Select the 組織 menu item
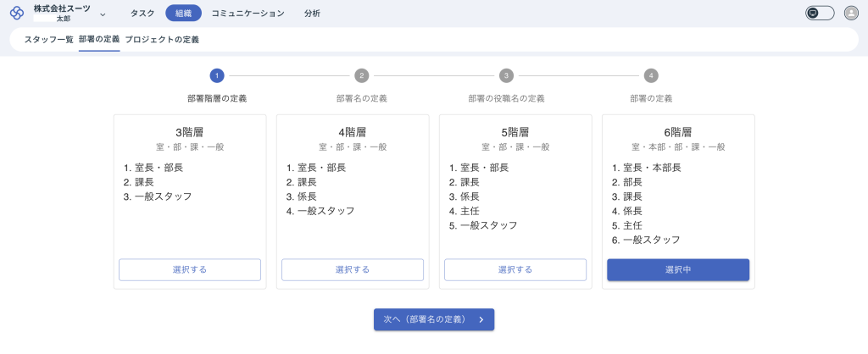The image size is (868, 354). click(x=183, y=13)
